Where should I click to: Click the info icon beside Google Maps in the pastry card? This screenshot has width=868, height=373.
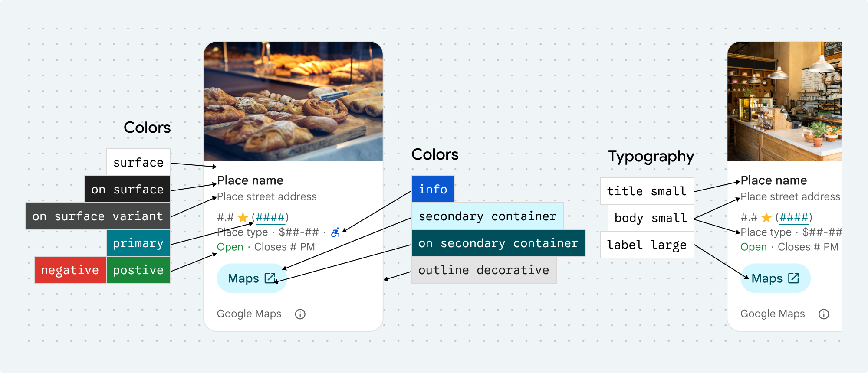(300, 314)
